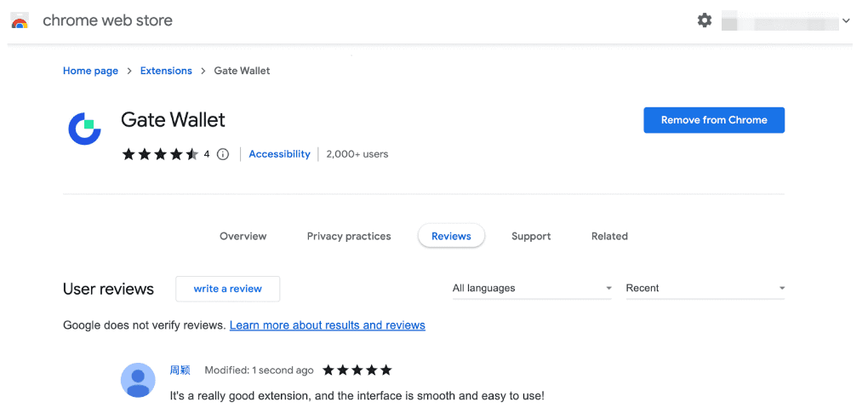Open Learn more about results and reviews
Screen dimensions: 868x419
click(328, 325)
